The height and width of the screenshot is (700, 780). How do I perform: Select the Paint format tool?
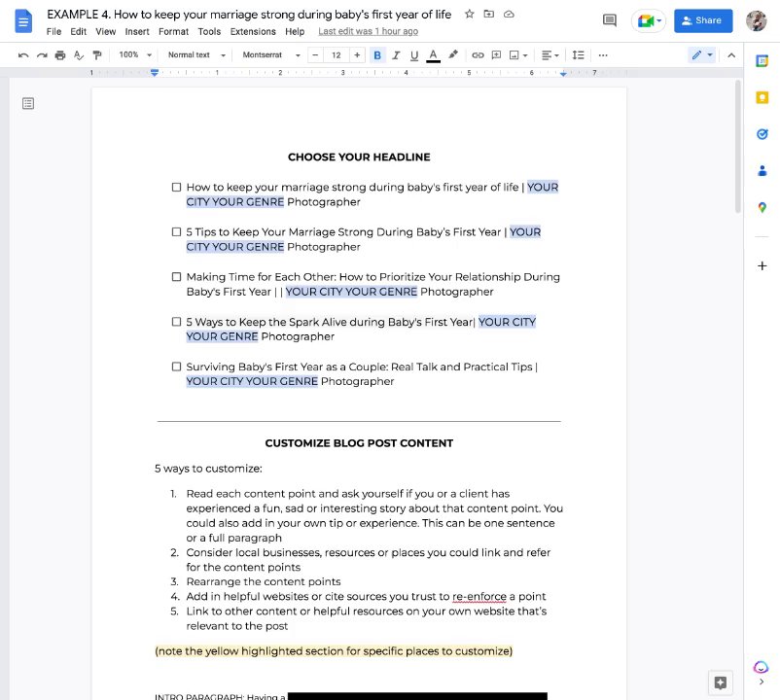97,55
